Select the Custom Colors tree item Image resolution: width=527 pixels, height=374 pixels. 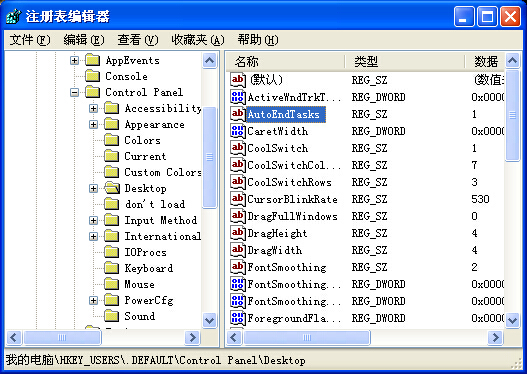tap(163, 172)
